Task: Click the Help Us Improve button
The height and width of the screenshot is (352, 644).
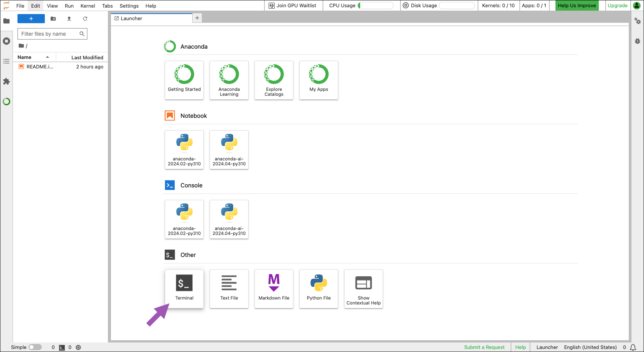Action: [577, 5]
